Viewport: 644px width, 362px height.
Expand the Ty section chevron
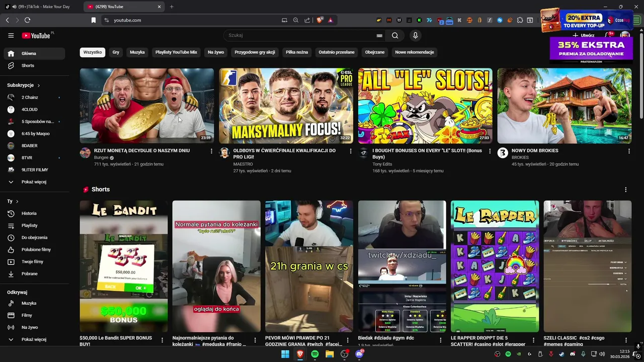(x=17, y=201)
